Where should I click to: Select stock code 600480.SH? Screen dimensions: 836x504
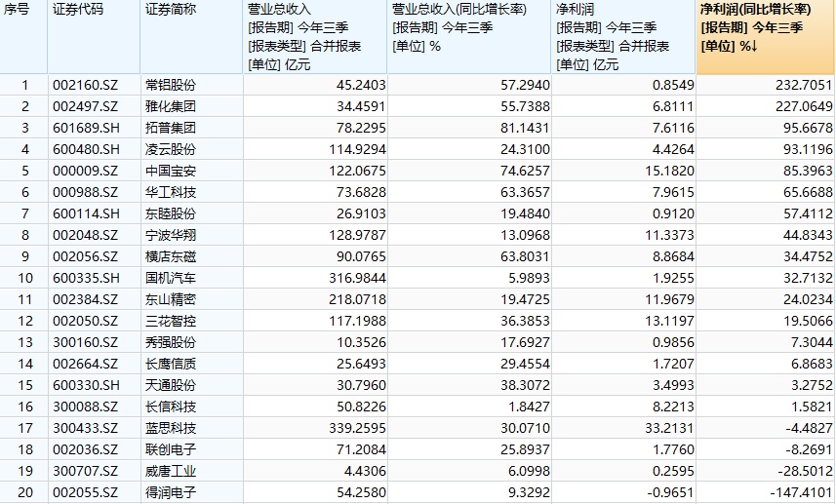[86, 150]
